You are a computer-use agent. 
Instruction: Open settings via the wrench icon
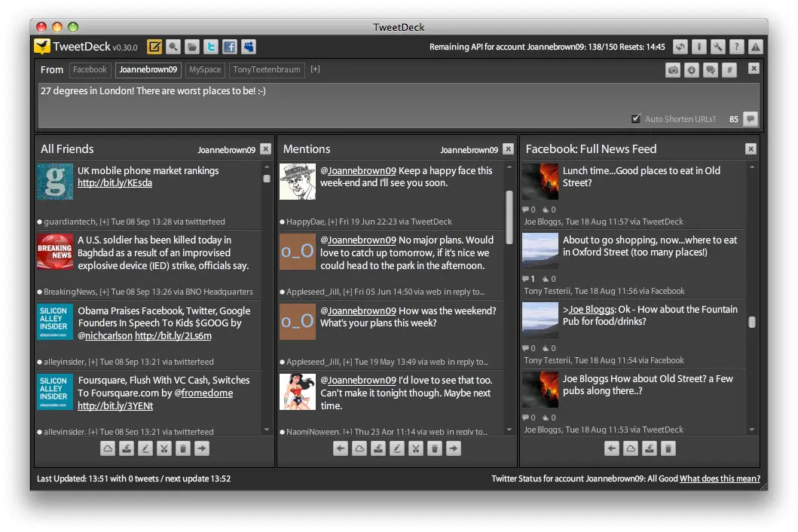(718, 47)
